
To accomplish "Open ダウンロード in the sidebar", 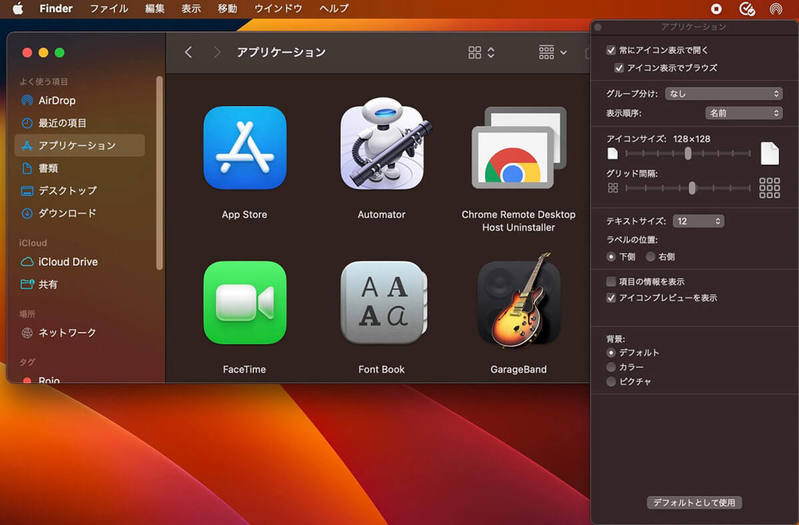I will tap(79, 213).
